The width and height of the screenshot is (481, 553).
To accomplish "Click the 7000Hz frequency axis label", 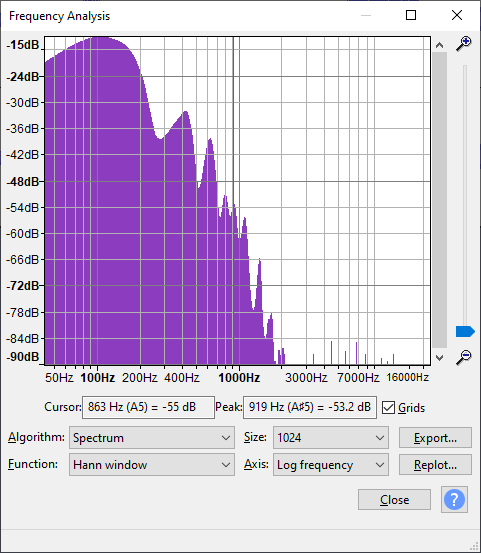I will [358, 378].
